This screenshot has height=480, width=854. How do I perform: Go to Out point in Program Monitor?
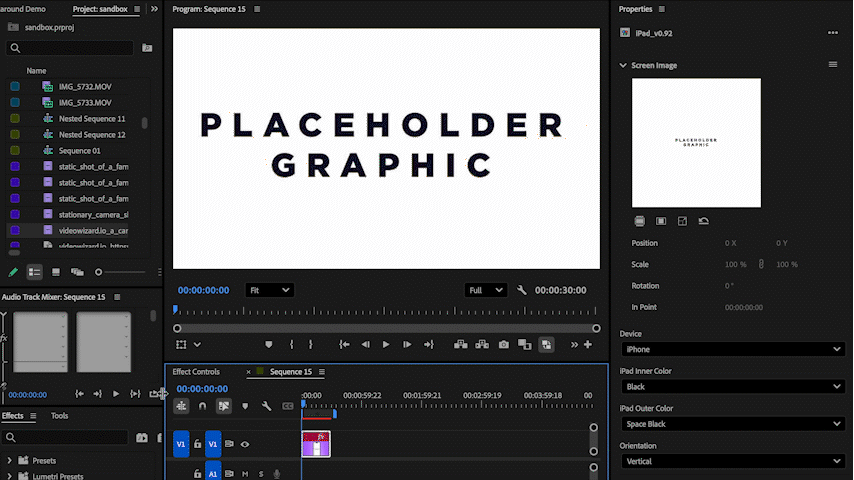pos(429,345)
